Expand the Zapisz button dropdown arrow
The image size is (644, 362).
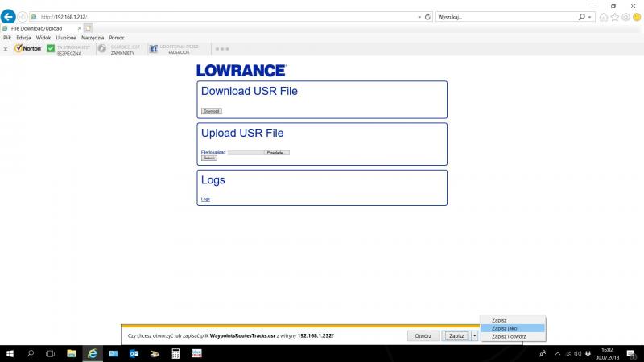475,335
